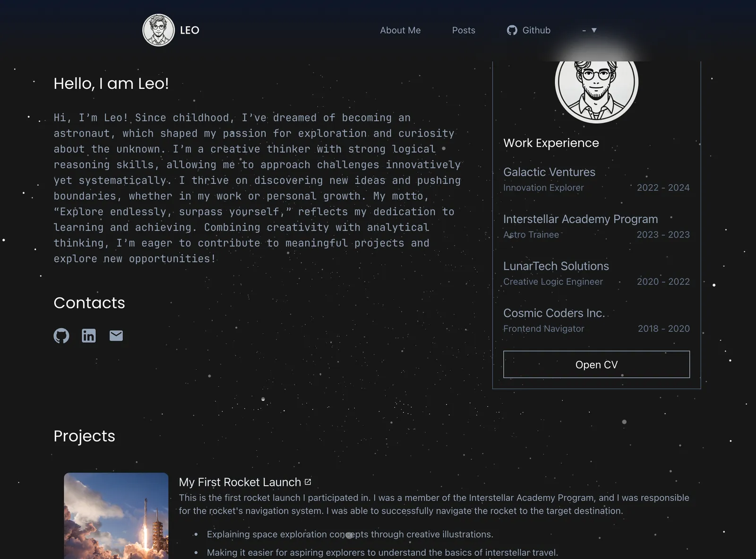The image size is (756, 559).
Task: Click the external link icon beside Rocket Launch
Action: coord(308,482)
